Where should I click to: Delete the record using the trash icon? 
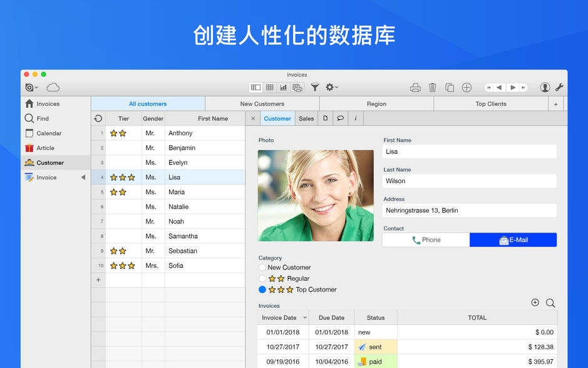coord(432,87)
